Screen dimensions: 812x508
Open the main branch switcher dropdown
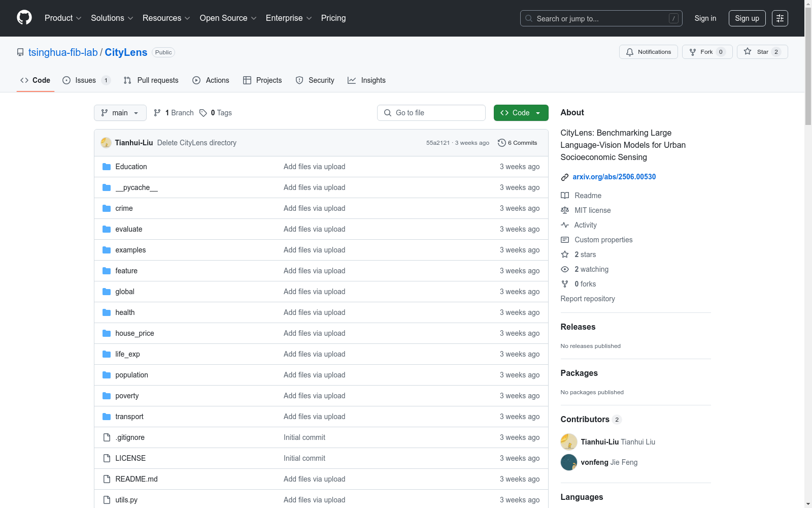click(x=120, y=113)
